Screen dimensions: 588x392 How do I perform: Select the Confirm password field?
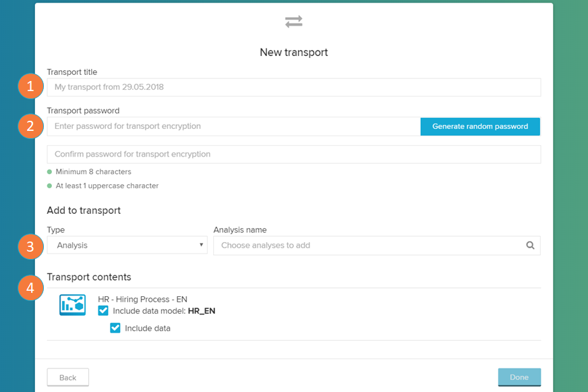(x=293, y=155)
